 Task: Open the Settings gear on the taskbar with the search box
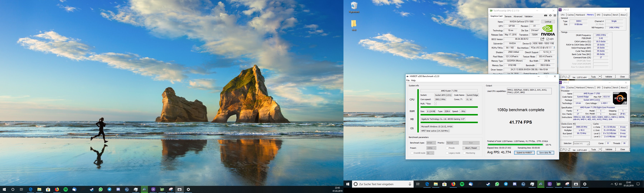pyautogui.click(x=585, y=184)
